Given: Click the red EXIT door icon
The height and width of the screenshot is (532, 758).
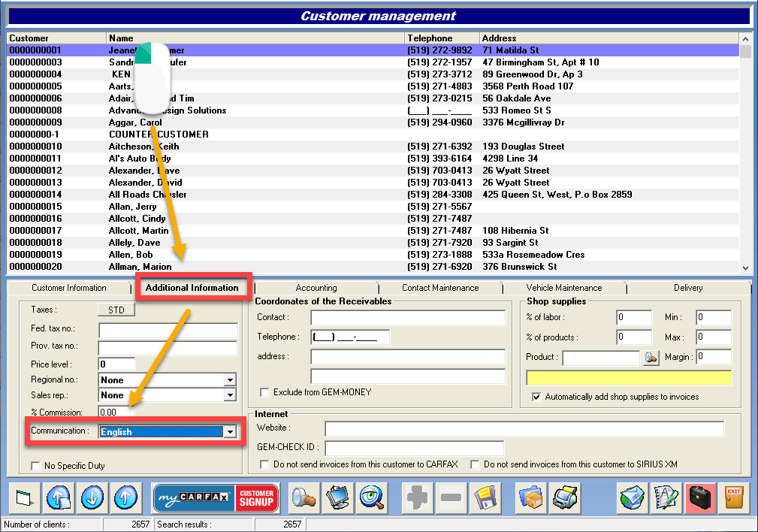Looking at the screenshot, I should (733, 498).
